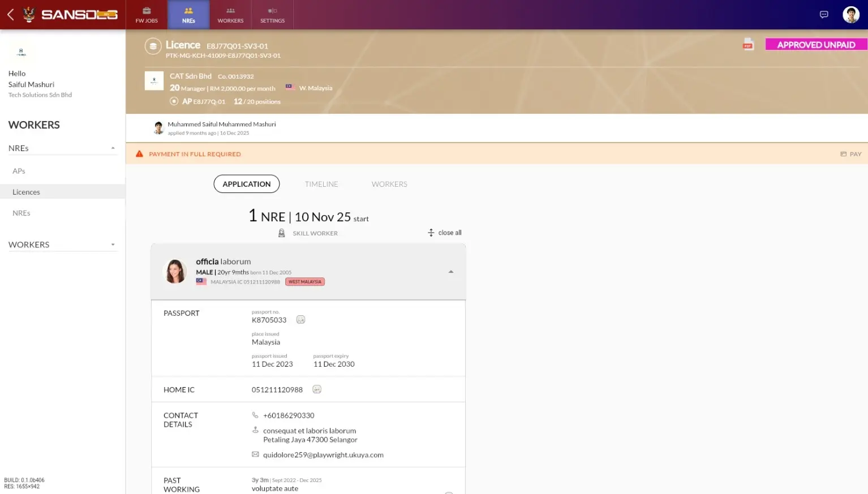Switch to the NREs top tab

(188, 15)
